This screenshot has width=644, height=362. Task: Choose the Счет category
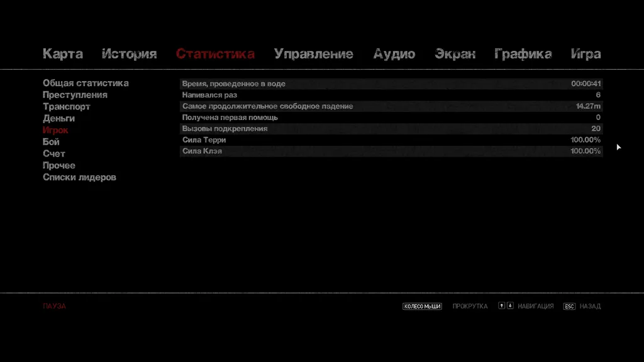click(x=54, y=154)
